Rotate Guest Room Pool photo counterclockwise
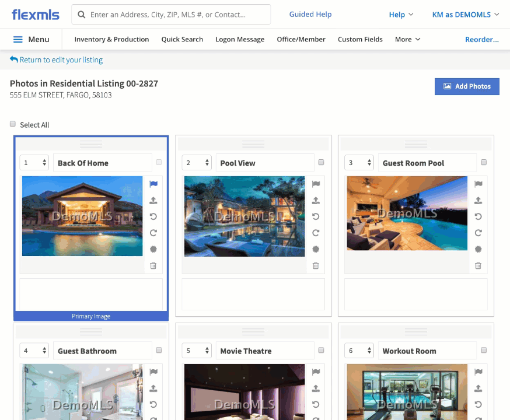Screen dimensions: 510x420 478,216
